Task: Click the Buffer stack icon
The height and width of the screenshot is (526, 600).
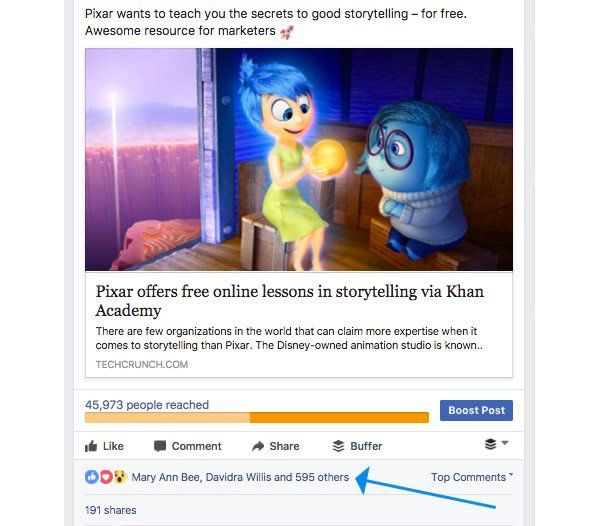Action: 338,446
